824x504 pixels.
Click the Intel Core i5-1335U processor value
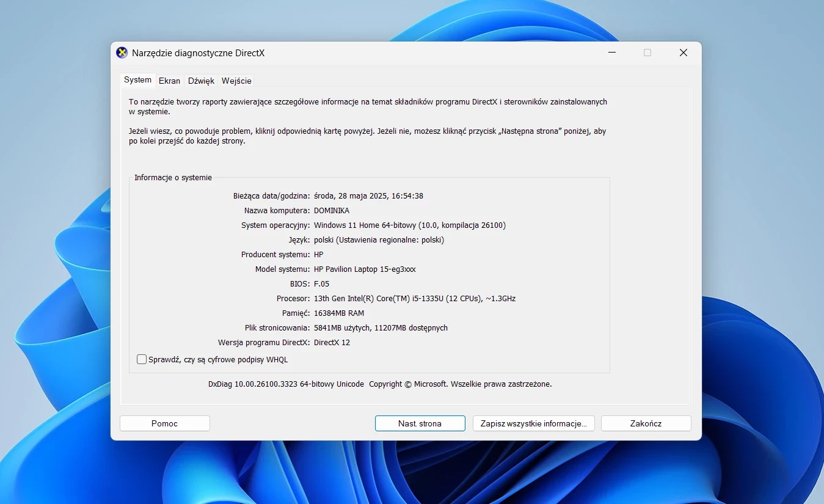(415, 299)
